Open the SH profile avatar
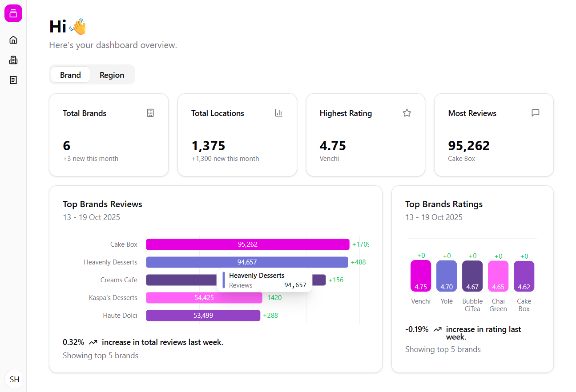The image size is (576, 392). tap(14, 379)
